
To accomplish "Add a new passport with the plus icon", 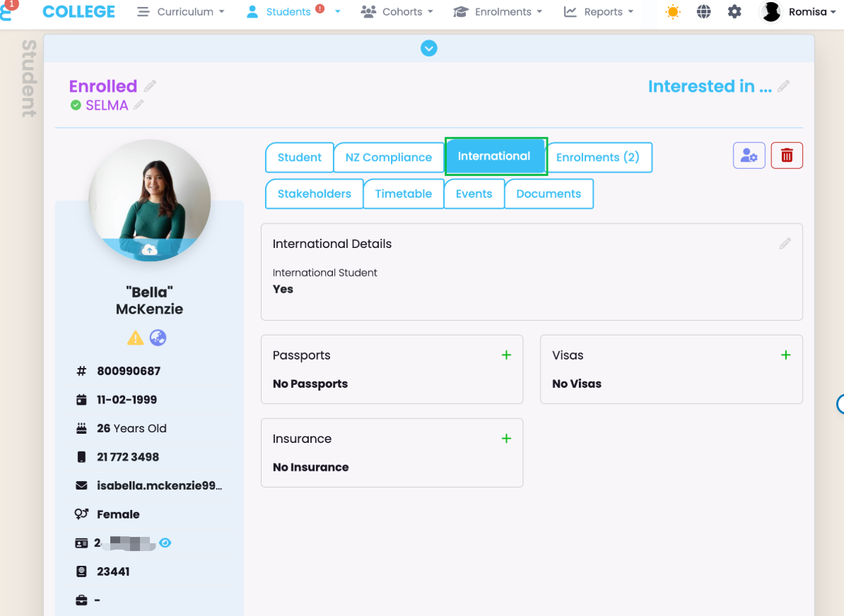I will tap(506, 355).
